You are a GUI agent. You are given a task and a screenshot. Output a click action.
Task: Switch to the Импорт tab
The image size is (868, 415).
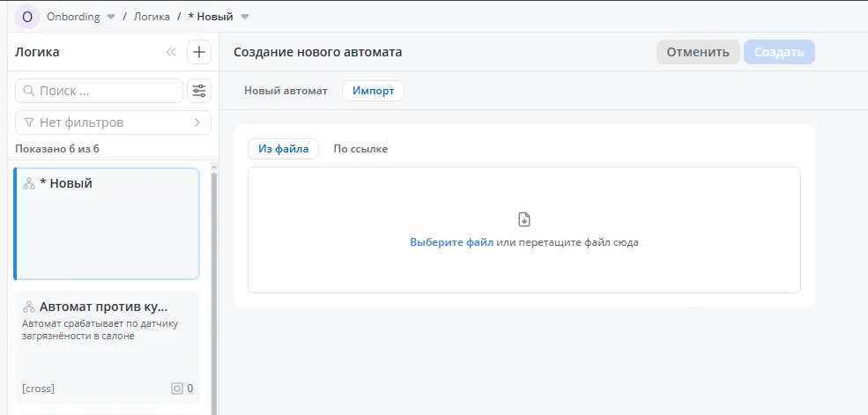pos(373,91)
